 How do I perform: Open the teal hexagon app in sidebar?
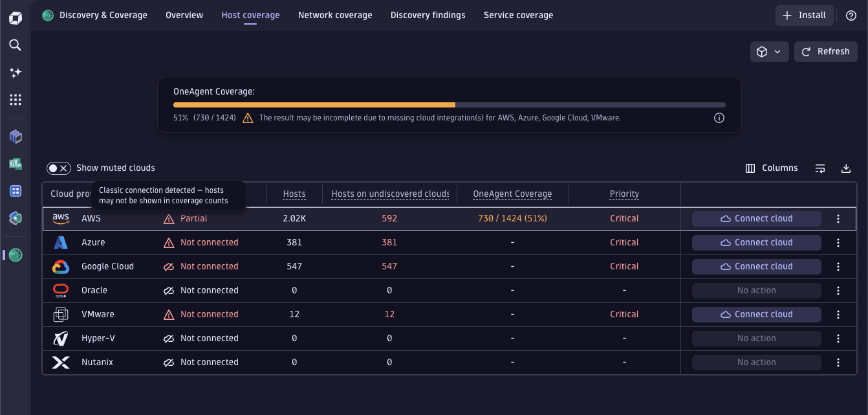point(16,218)
